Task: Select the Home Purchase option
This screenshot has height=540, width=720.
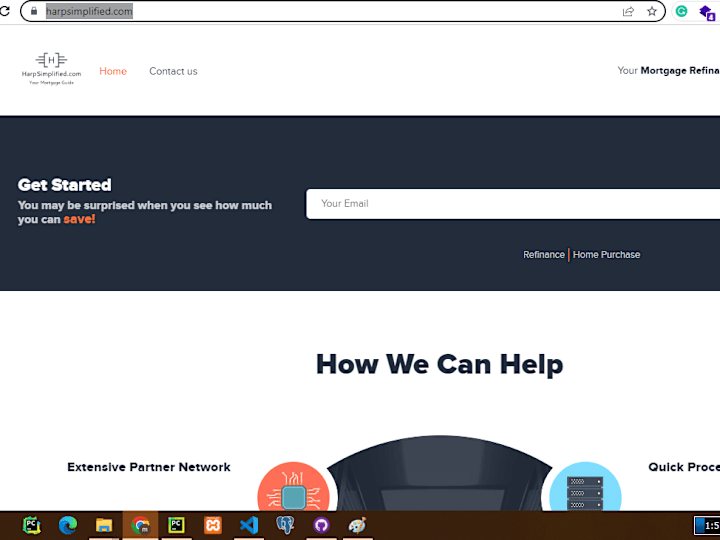Action: (606, 255)
